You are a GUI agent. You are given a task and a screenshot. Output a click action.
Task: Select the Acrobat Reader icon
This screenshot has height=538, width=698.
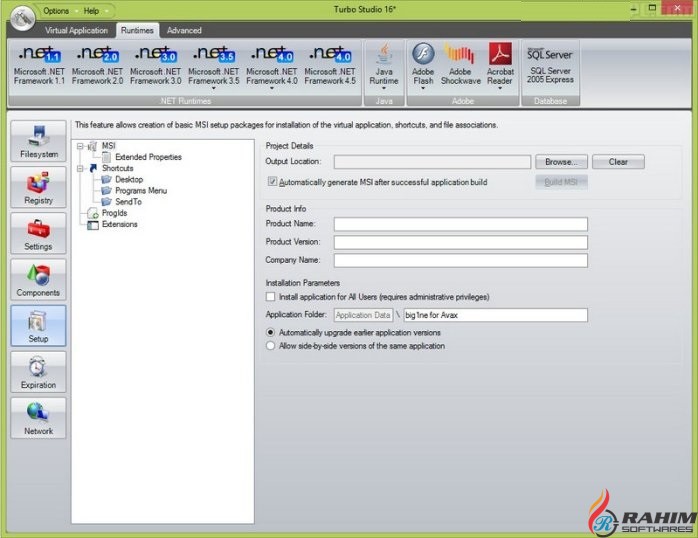(500, 54)
